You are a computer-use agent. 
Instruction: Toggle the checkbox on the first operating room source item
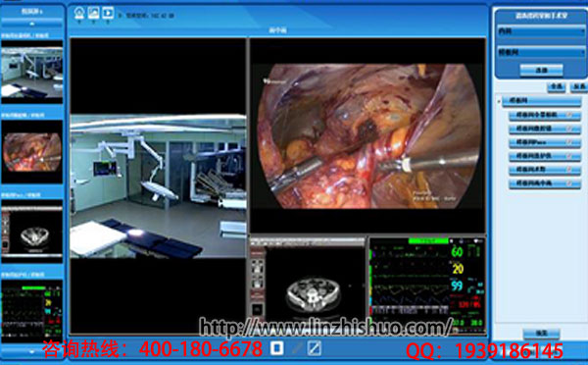click(x=569, y=115)
